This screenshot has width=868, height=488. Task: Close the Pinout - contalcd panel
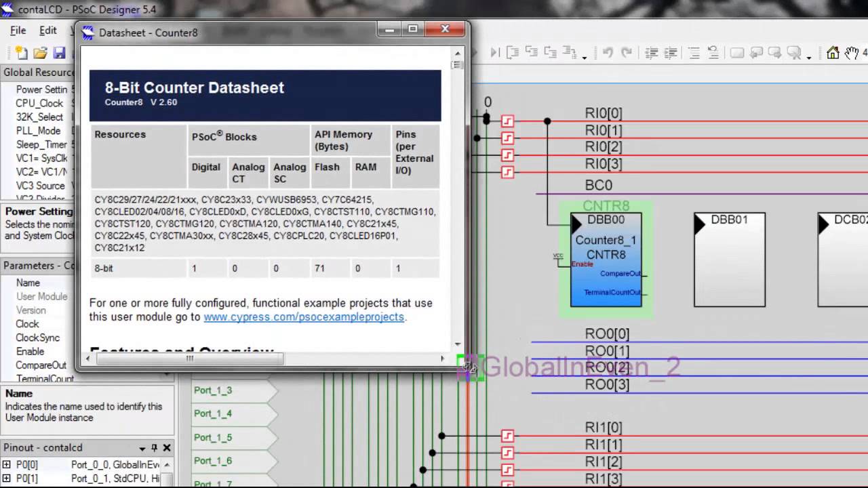coord(167,448)
